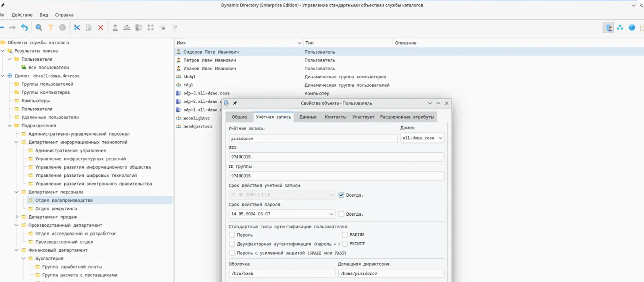Click the group icon next to thdg1
The height and width of the screenshot is (282, 644).
(x=179, y=77)
